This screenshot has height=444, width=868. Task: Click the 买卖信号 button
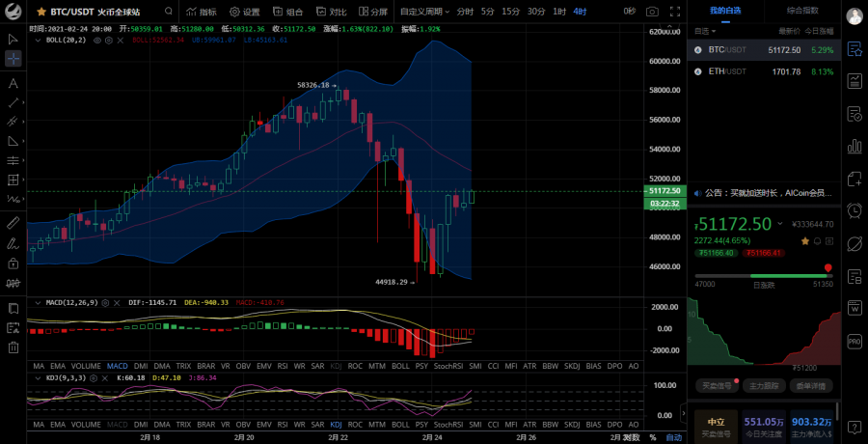click(718, 386)
